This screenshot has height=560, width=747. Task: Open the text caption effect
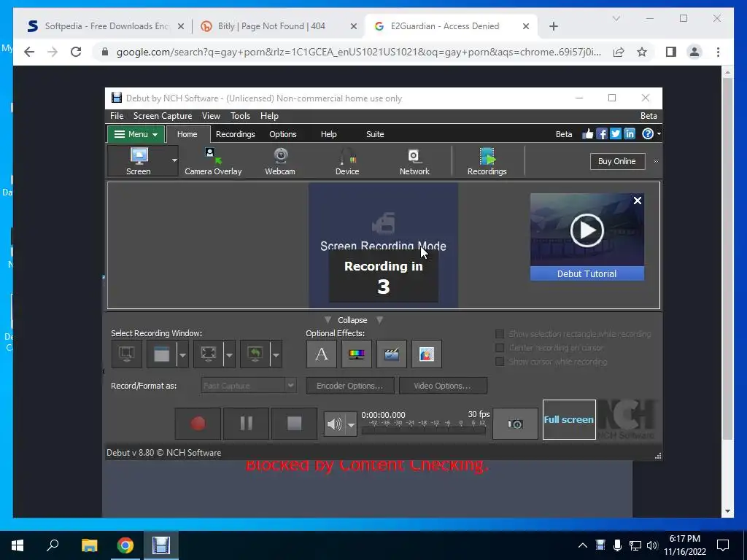click(322, 354)
